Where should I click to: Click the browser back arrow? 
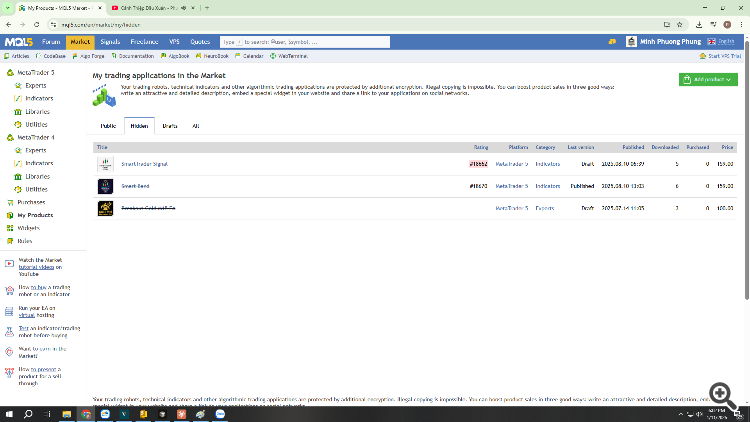pos(9,24)
